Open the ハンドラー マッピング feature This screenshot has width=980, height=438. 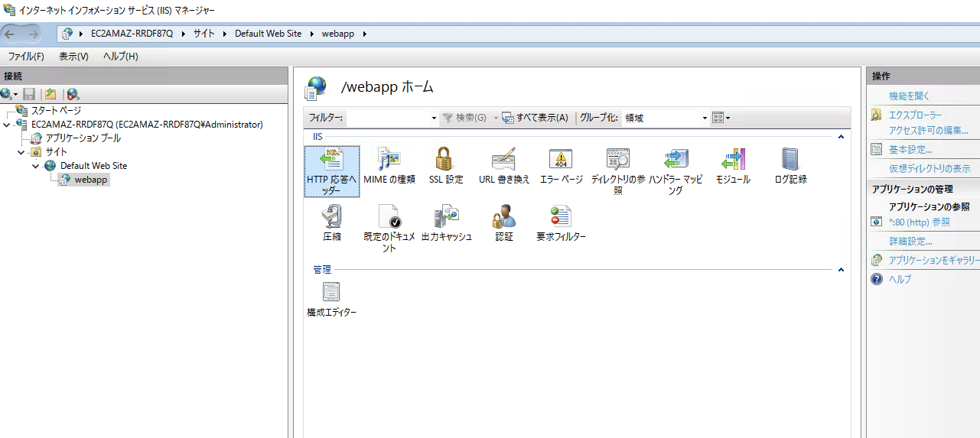click(x=676, y=171)
